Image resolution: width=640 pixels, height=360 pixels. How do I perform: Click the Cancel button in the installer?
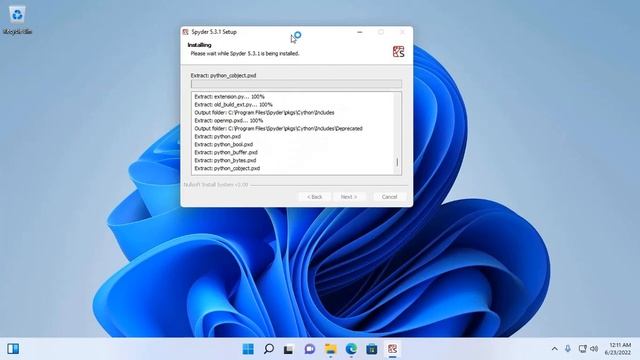tap(389, 197)
